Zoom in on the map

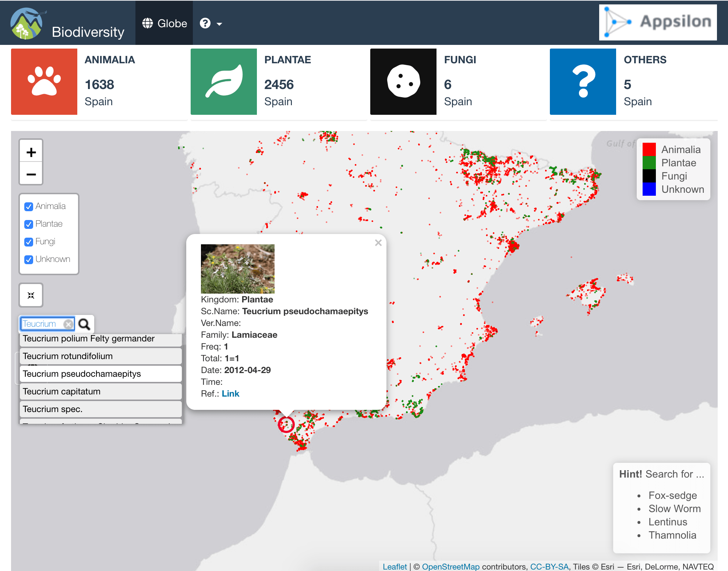pyautogui.click(x=31, y=152)
